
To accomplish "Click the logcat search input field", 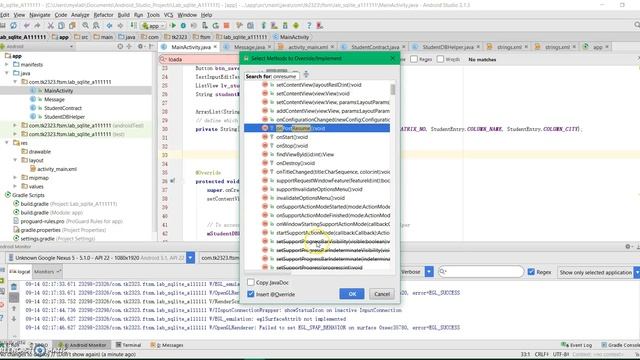I will 481,272.
